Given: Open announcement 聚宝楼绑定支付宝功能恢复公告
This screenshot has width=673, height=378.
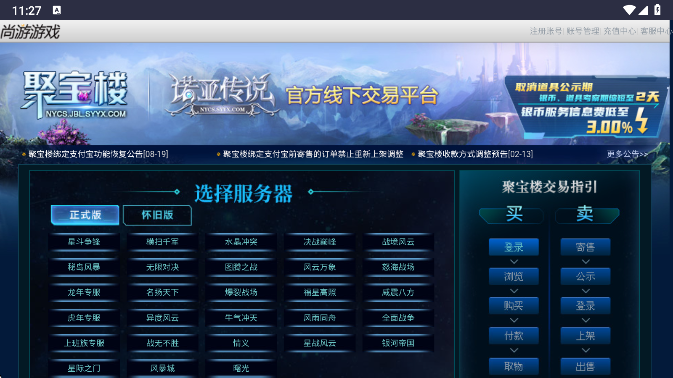Looking at the screenshot, I should pyautogui.click(x=98, y=154).
